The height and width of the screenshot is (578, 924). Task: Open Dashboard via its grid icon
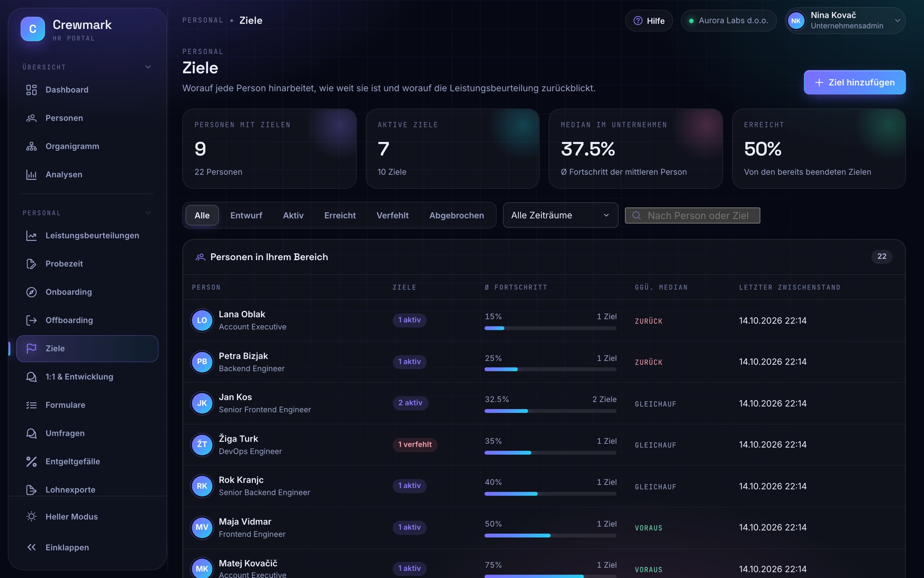(31, 90)
